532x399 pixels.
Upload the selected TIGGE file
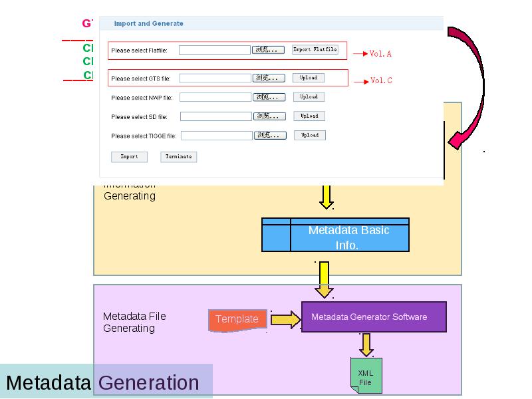310,135
